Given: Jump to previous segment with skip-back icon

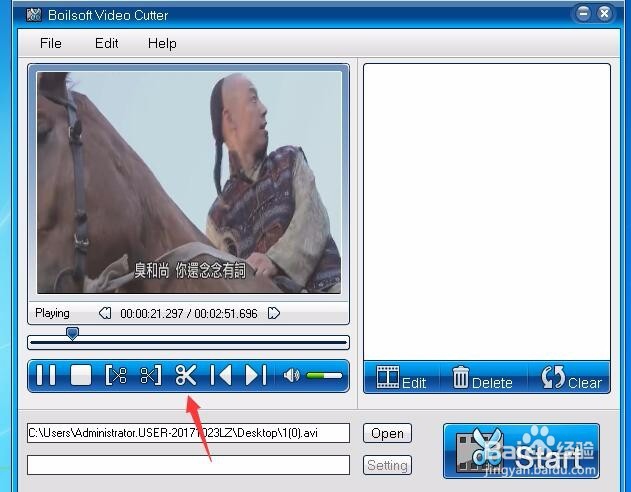Looking at the screenshot, I should 221,375.
